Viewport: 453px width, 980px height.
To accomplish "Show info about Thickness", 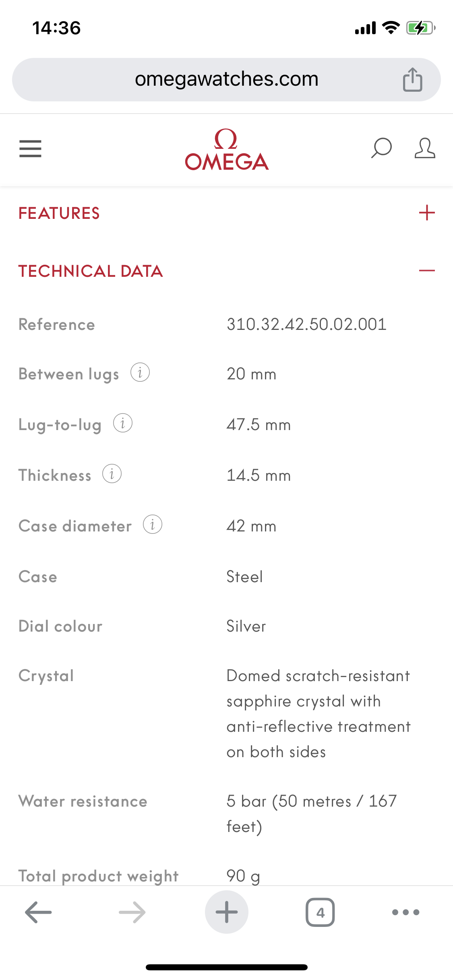I will [112, 474].
